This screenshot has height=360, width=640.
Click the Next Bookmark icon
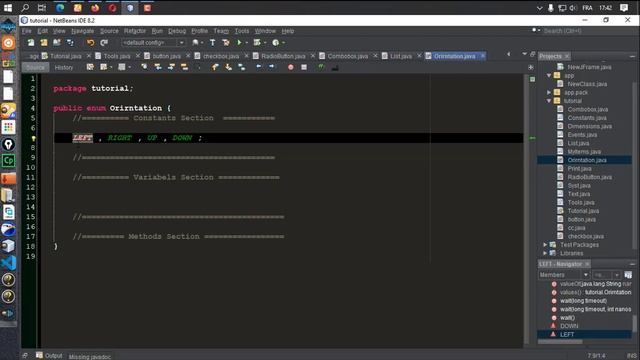point(229,67)
